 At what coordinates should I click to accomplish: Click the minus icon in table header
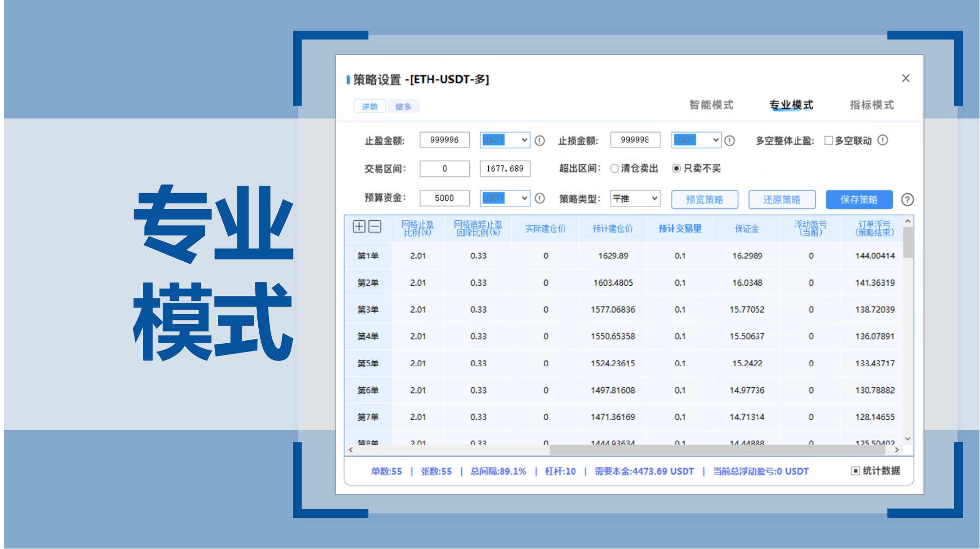click(x=375, y=226)
